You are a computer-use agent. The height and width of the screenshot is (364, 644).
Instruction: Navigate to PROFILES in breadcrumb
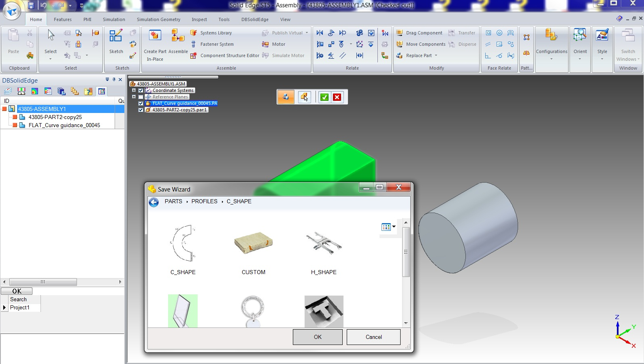(x=205, y=201)
